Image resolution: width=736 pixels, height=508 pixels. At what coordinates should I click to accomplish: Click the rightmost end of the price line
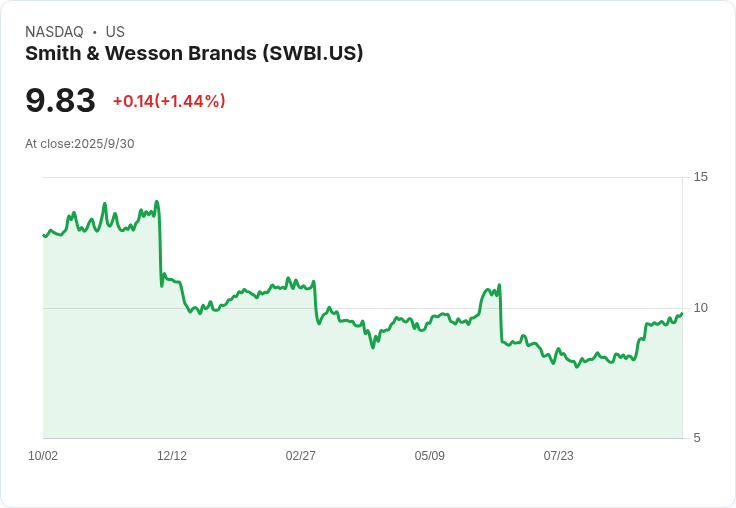[682, 314]
